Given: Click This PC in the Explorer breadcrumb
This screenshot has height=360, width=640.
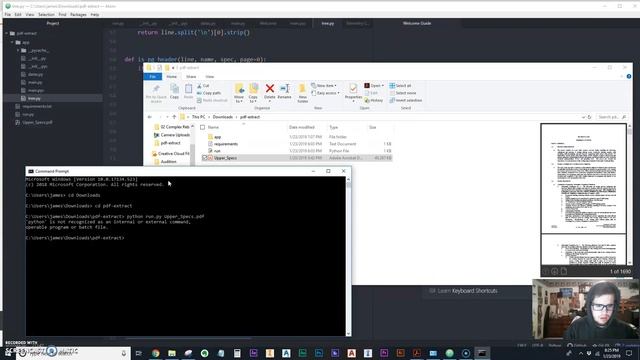Looking at the screenshot, I should [x=198, y=117].
